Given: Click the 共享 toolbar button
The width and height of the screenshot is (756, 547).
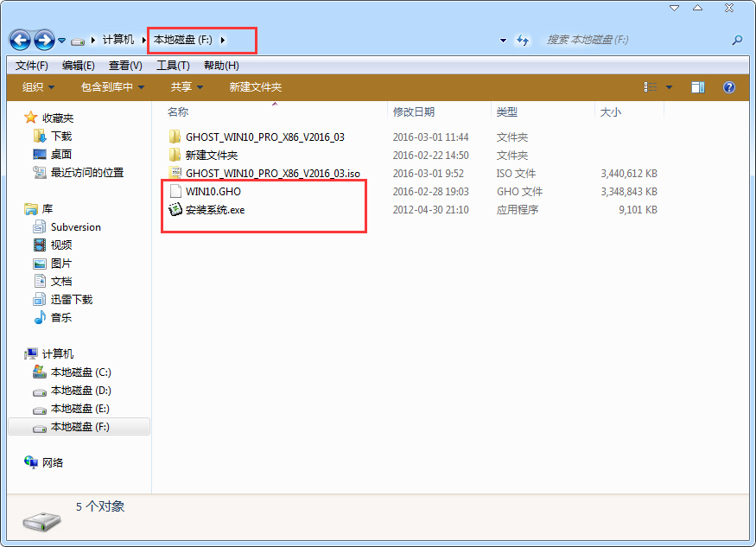Looking at the screenshot, I should click(184, 86).
